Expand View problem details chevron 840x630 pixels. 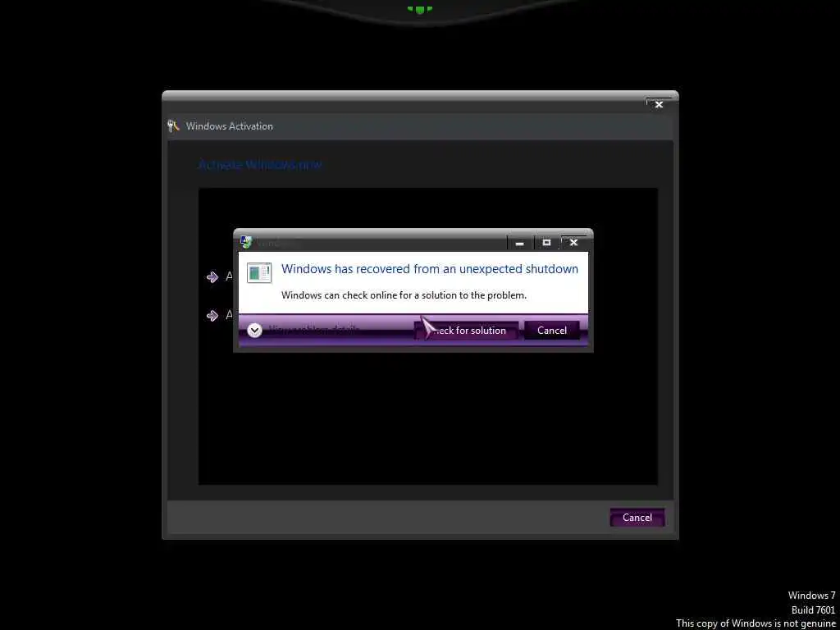click(255, 331)
